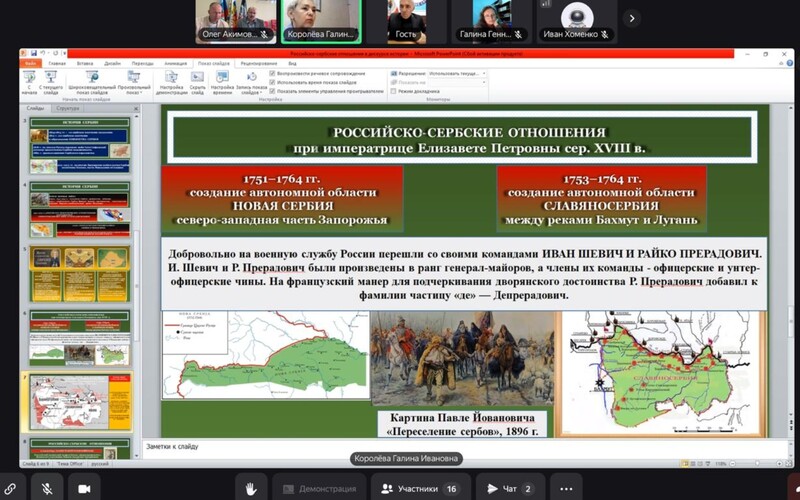The height and width of the screenshot is (500, 800).
Task: Copy meeting link icon in call toolbar
Action: [x=10, y=489]
